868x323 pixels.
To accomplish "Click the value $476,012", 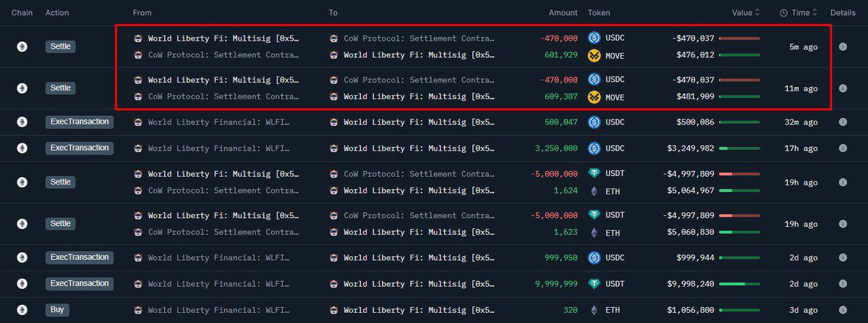I will pyautogui.click(x=695, y=55).
